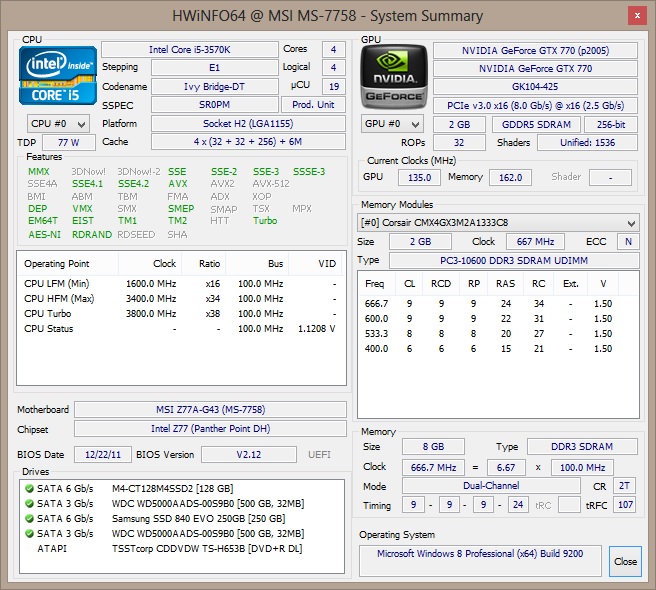Click the Ivy Bridge-DT codename field

pyautogui.click(x=215, y=87)
